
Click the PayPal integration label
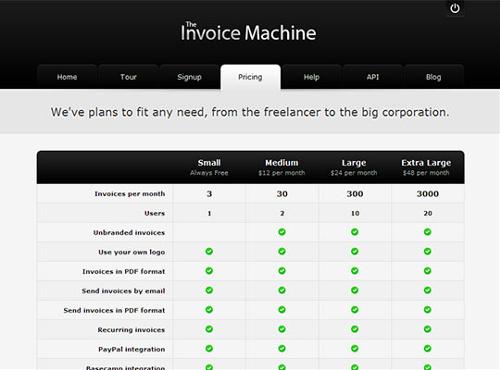point(132,349)
